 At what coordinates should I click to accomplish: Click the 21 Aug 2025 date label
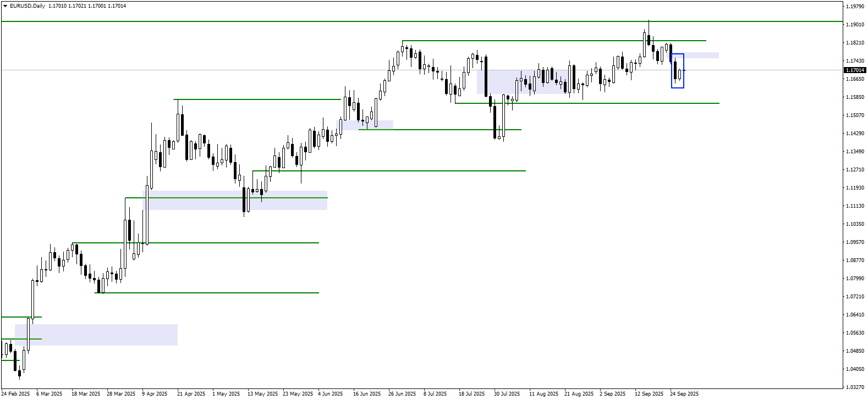tap(579, 394)
